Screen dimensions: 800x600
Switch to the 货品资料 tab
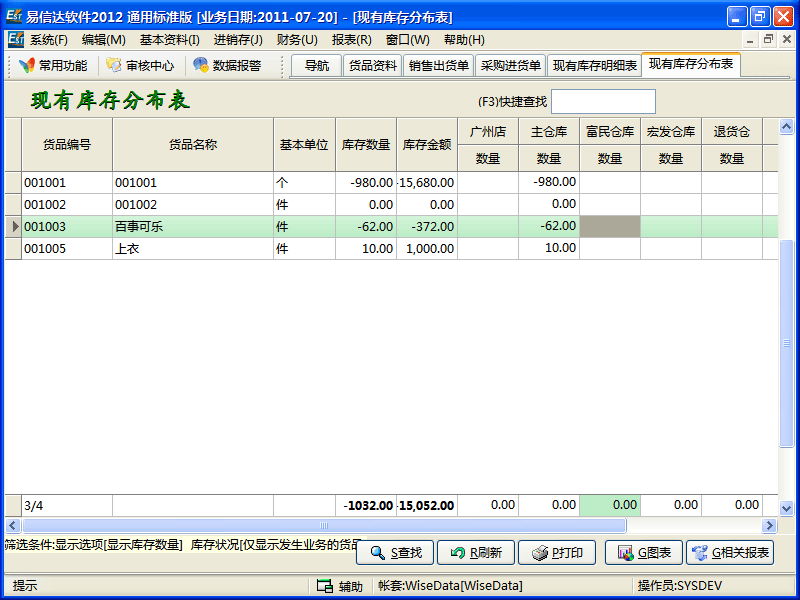pyautogui.click(x=373, y=66)
